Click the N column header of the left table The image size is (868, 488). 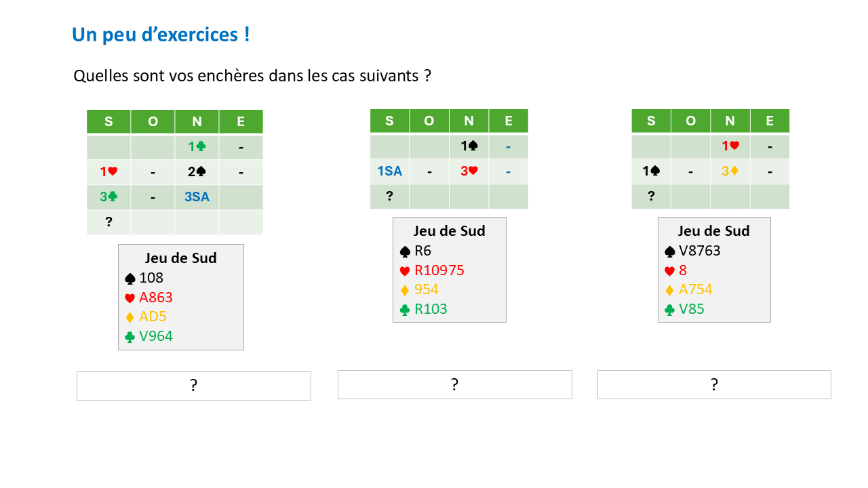point(197,122)
